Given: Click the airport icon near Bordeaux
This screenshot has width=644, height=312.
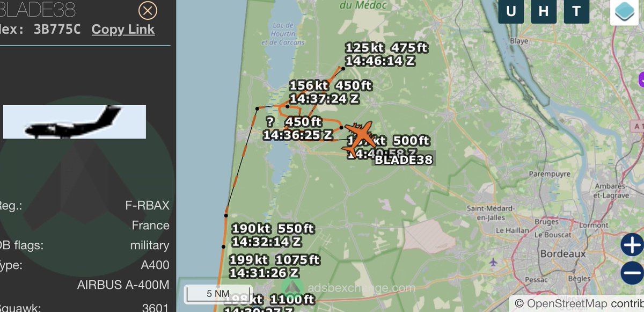Looking at the screenshot, I should click(x=494, y=263).
